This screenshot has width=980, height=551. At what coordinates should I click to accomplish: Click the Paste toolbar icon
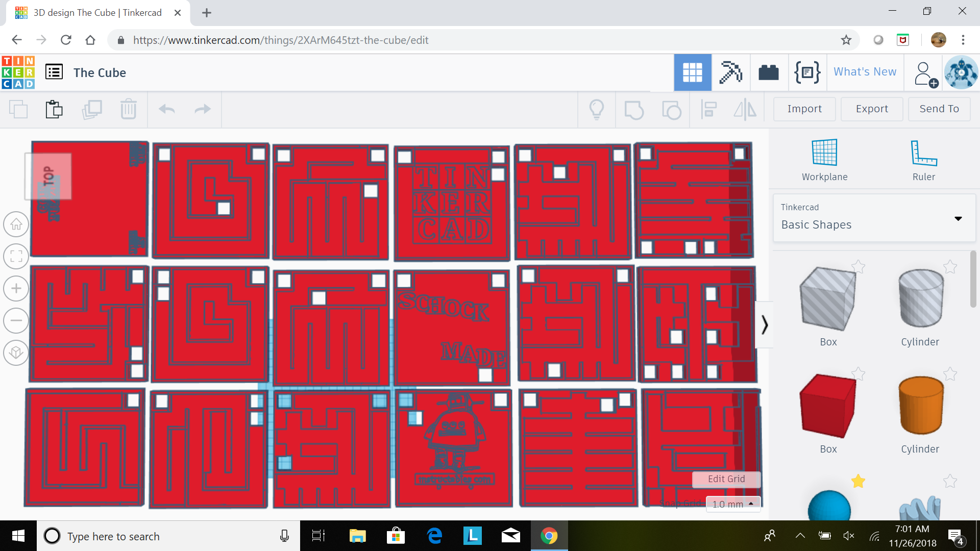point(54,109)
